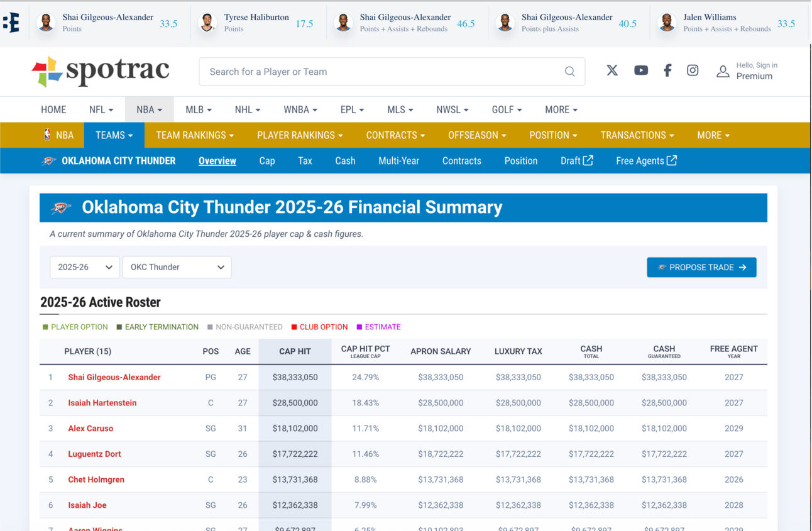Image resolution: width=812 pixels, height=531 pixels.
Task: Switch to the Contracts tab in the blue bar
Action: click(x=461, y=161)
